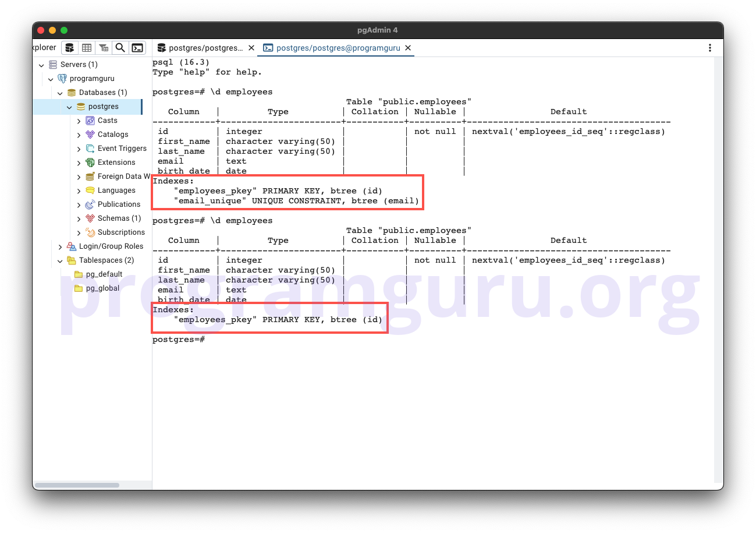The height and width of the screenshot is (533, 756).
Task: Click the postgres database icon in tree
Action: coord(81,107)
